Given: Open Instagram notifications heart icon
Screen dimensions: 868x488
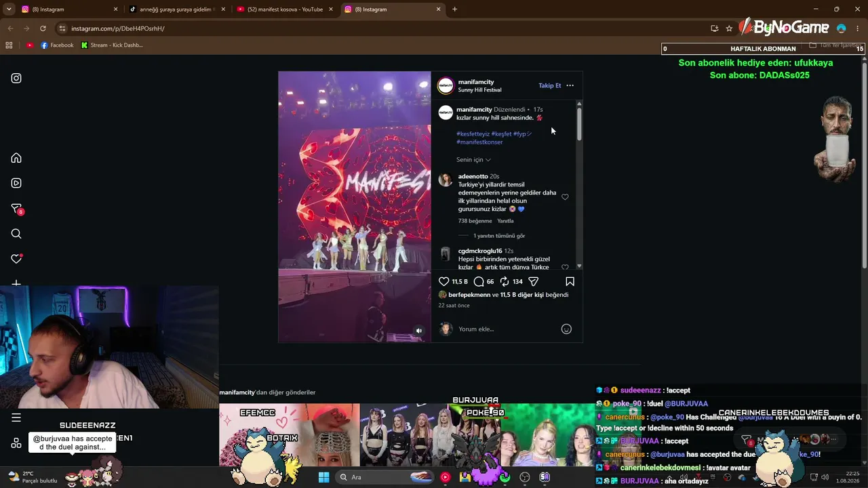Looking at the screenshot, I should [x=16, y=259].
